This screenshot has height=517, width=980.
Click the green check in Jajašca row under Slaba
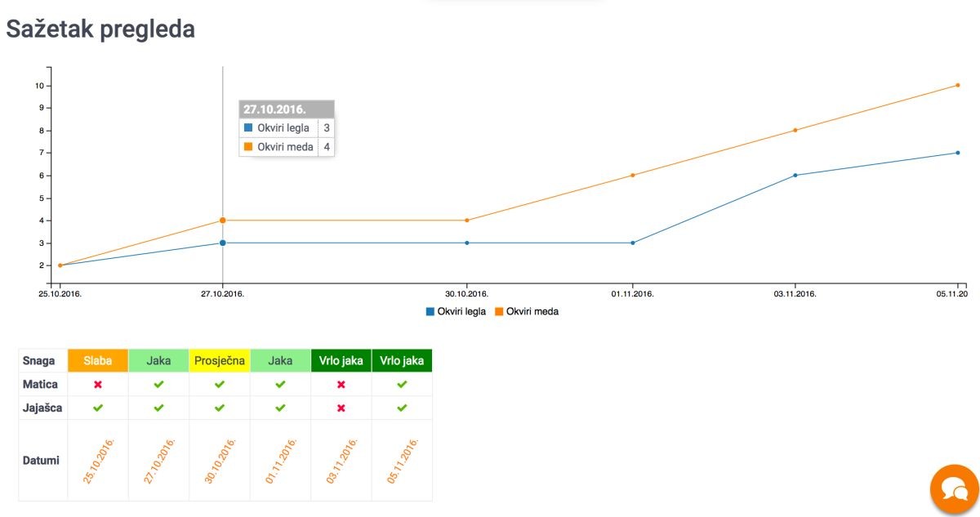tap(98, 408)
